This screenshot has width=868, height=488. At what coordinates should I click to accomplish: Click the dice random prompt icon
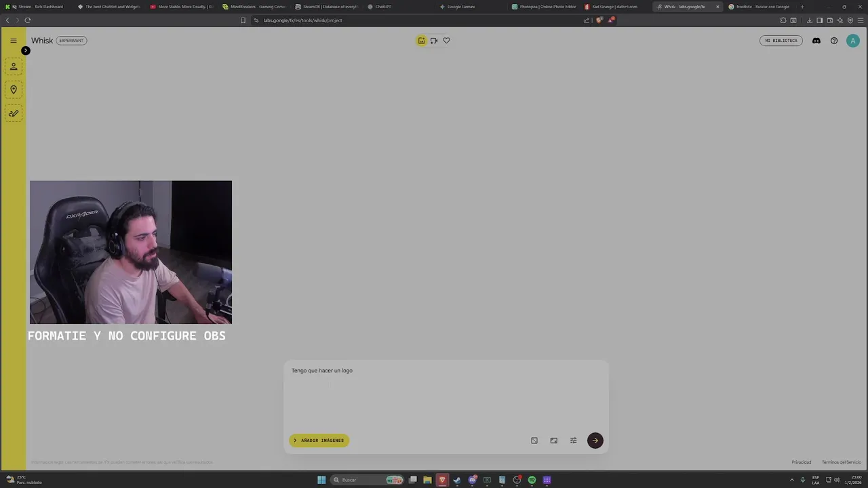click(534, 441)
